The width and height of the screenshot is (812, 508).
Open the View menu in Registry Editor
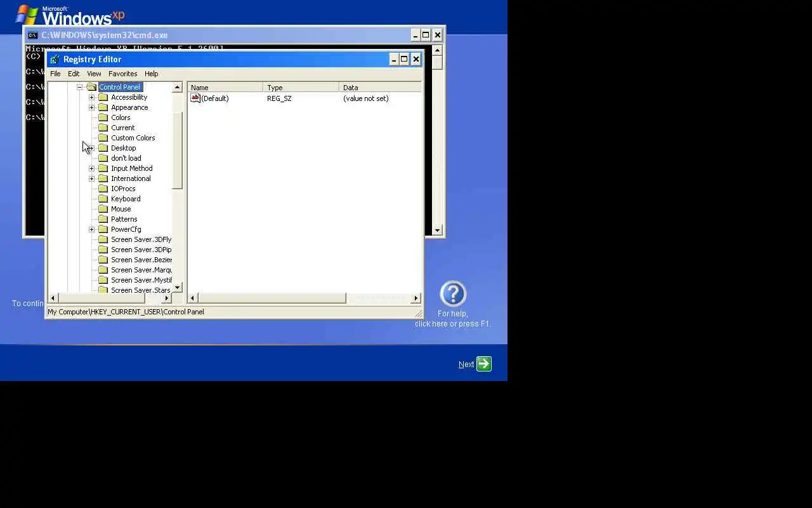click(x=94, y=74)
